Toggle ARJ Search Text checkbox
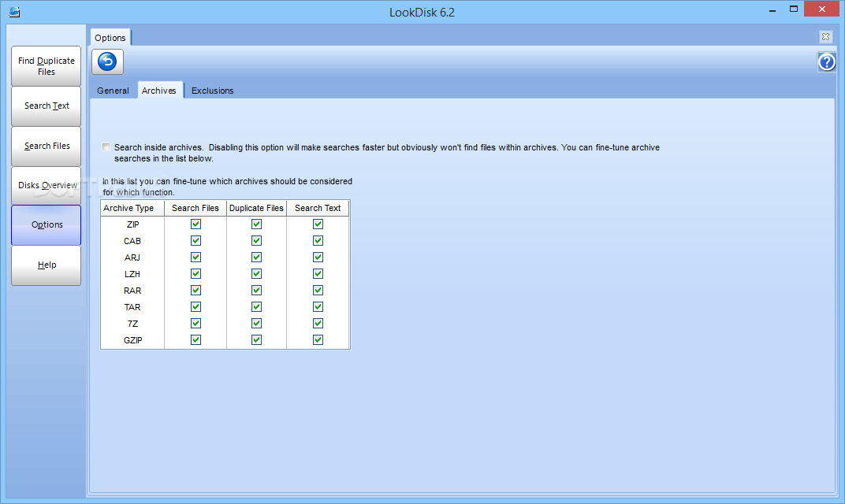Viewport: 845px width, 504px height. [318, 258]
